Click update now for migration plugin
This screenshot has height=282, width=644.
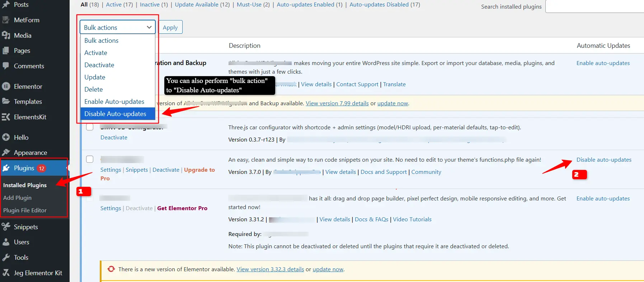coord(392,103)
